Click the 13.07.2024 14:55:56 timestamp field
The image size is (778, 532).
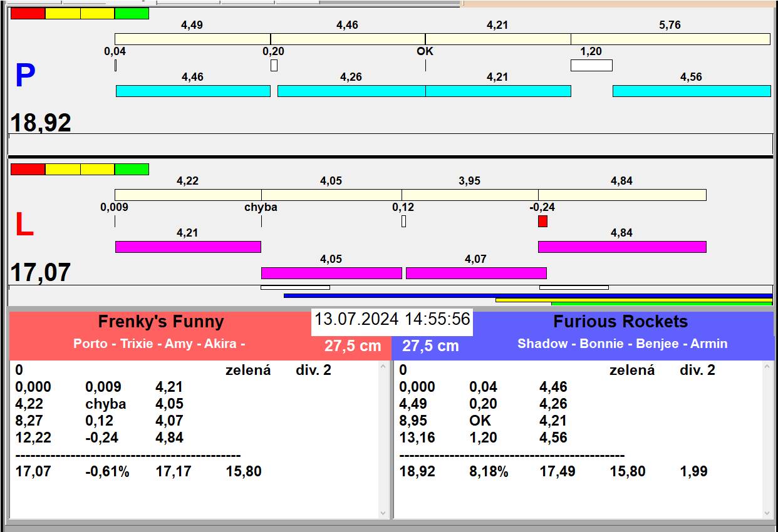pos(392,319)
